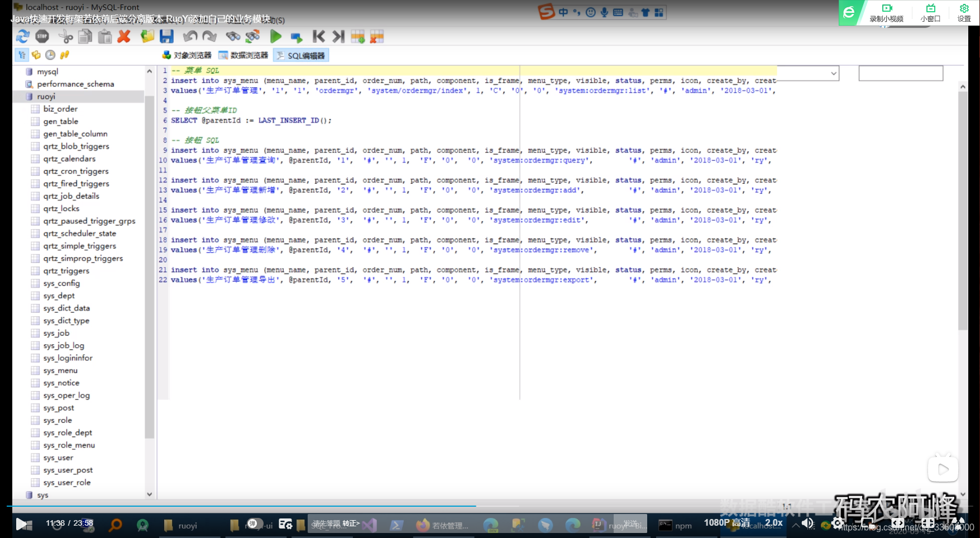Select the sys_oper_log table
Screen dimensions: 980x538
click(x=66, y=396)
